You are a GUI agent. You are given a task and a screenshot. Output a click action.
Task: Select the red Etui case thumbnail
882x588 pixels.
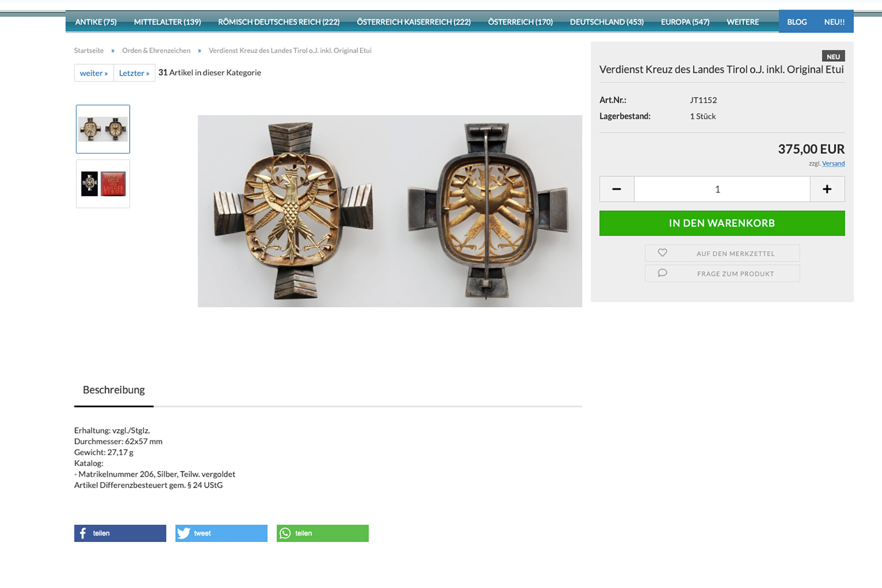(103, 184)
